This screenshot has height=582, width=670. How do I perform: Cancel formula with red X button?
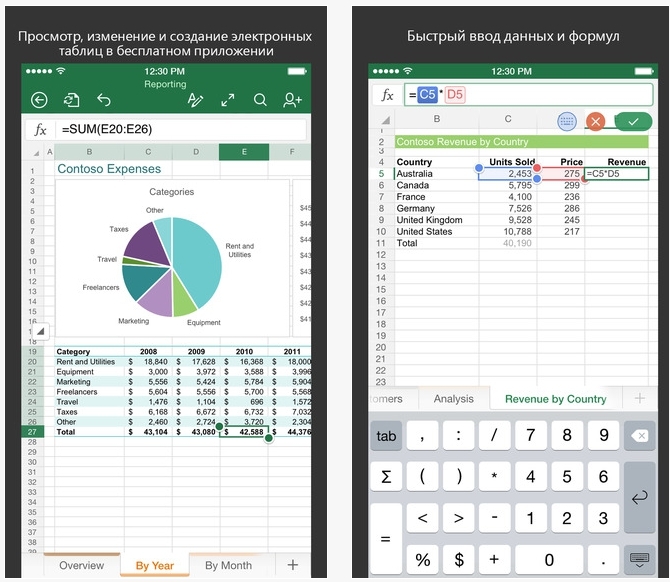pyautogui.click(x=596, y=121)
